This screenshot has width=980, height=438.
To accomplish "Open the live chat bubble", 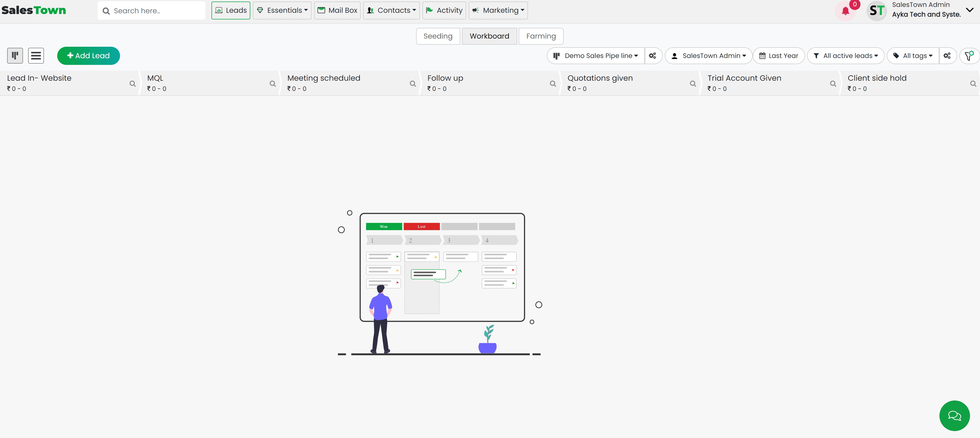I will pos(954,416).
